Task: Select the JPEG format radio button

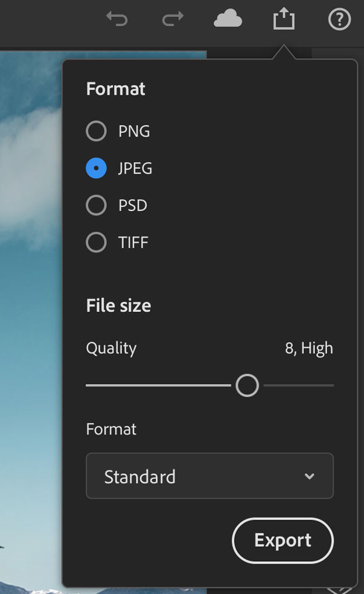Action: [x=96, y=168]
